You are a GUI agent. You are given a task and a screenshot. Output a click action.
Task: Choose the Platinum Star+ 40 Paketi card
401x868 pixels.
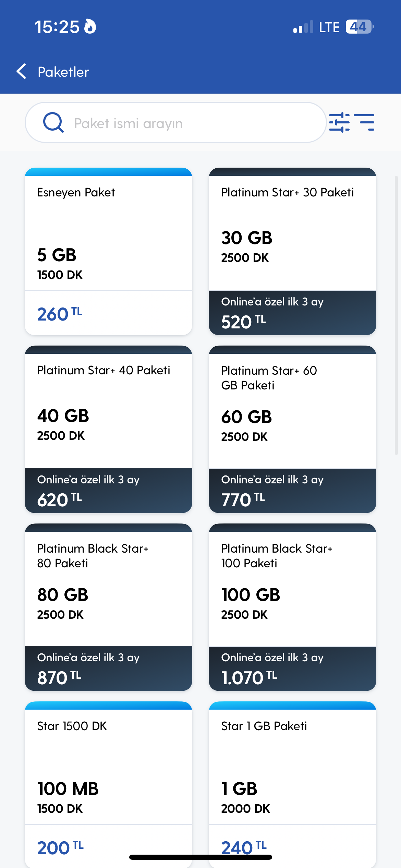(108, 429)
